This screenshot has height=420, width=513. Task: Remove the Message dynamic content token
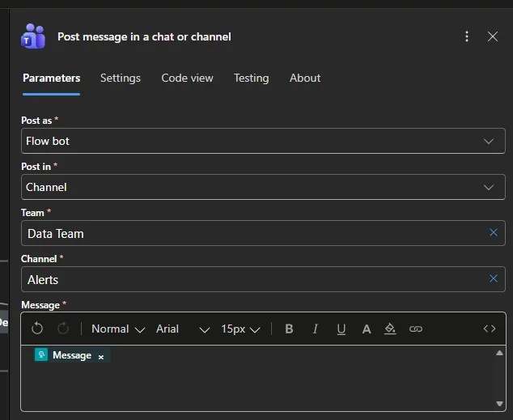[101, 356]
